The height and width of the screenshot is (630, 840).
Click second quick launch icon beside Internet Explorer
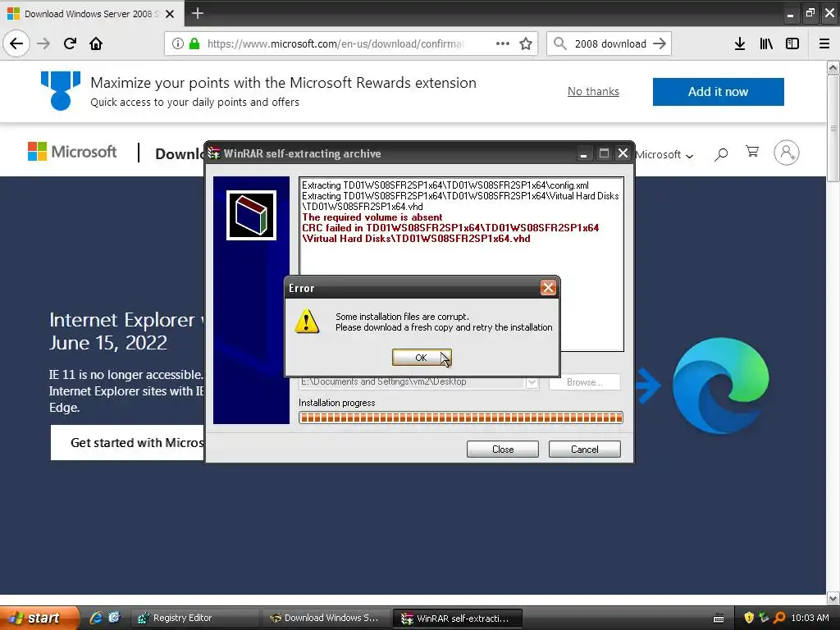[114, 618]
